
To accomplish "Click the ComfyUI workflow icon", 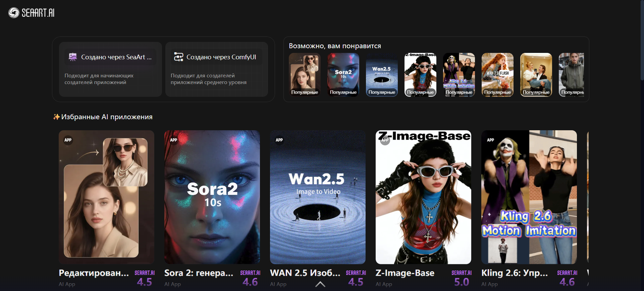I will click(178, 57).
